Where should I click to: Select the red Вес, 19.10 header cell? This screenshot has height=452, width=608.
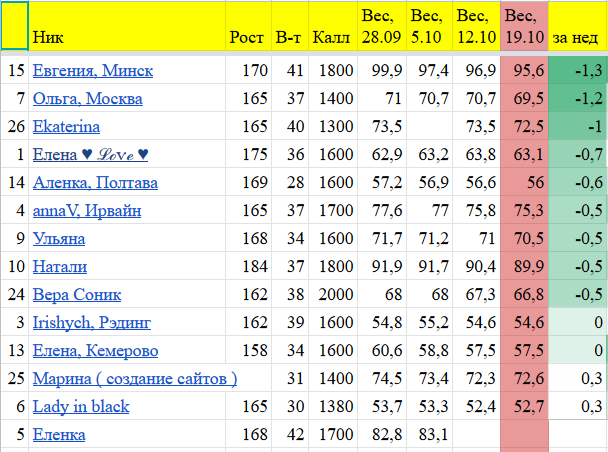point(523,27)
